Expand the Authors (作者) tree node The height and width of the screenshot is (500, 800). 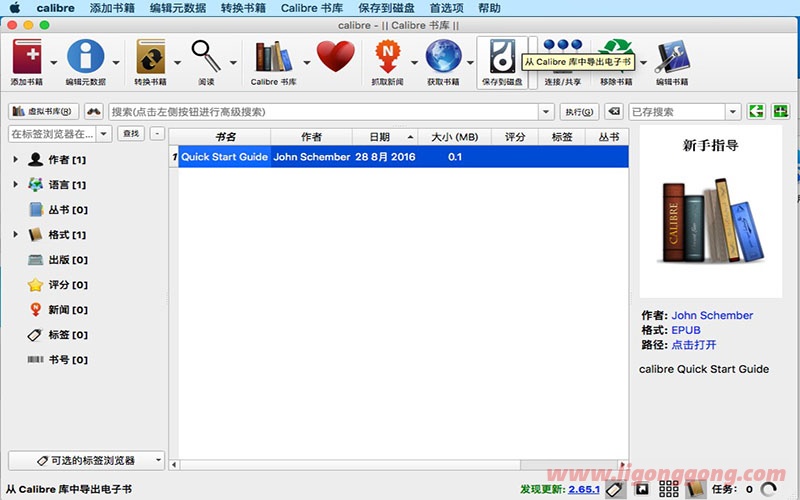click(x=15, y=159)
